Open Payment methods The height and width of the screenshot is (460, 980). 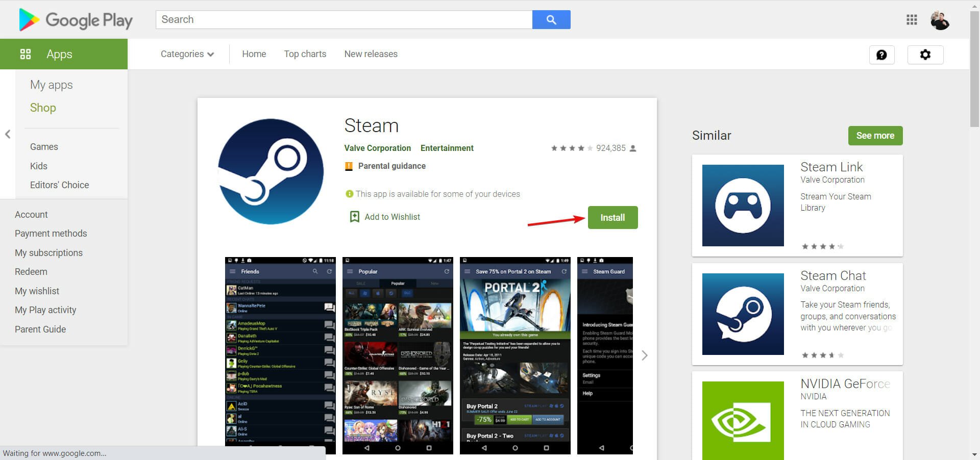point(51,234)
